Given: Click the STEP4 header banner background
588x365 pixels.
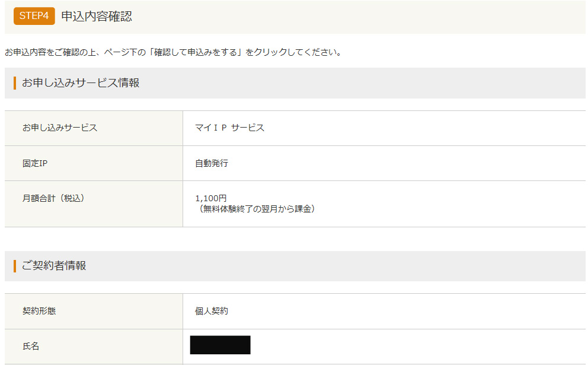Looking at the screenshot, I should tap(356, 17).
